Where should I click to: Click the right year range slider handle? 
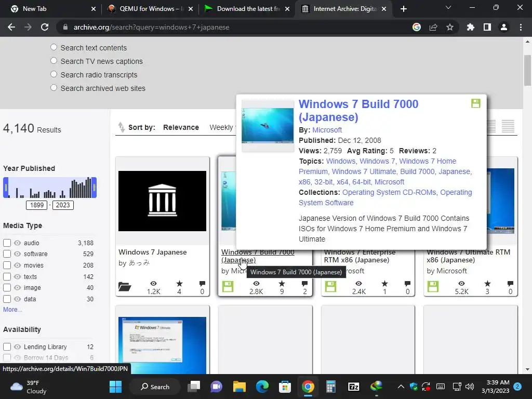pos(94,187)
